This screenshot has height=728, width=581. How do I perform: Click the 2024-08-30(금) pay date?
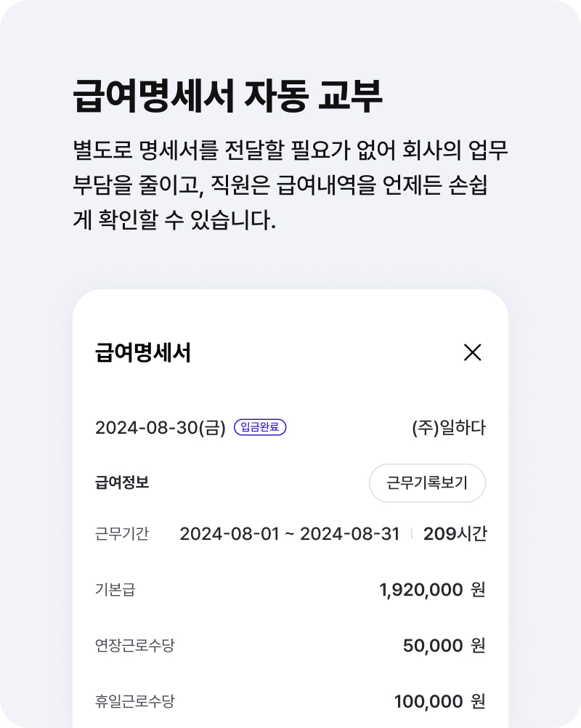pos(160,428)
